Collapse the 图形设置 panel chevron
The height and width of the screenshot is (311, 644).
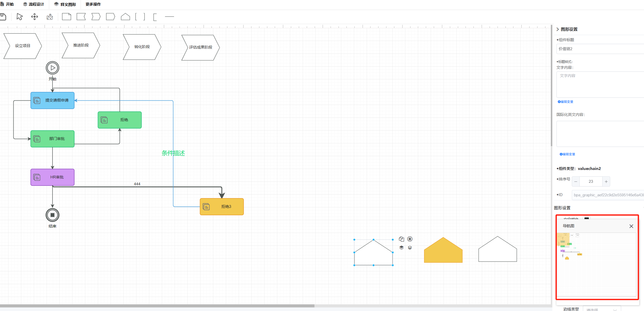point(557,29)
